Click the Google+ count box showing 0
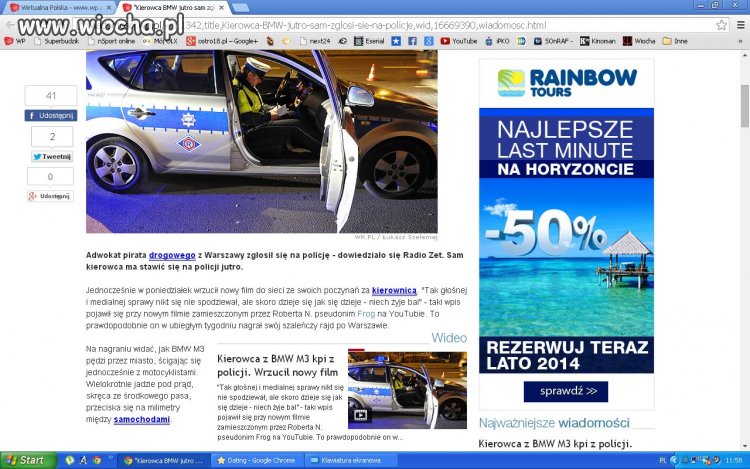The width and height of the screenshot is (750, 469). (x=50, y=177)
